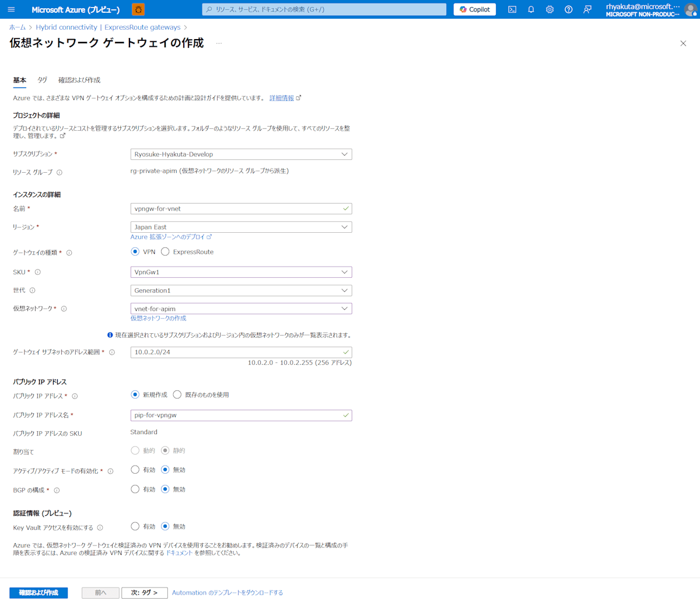700x608 pixels.
Task: Open the feedback icon in top bar
Action: pos(587,9)
